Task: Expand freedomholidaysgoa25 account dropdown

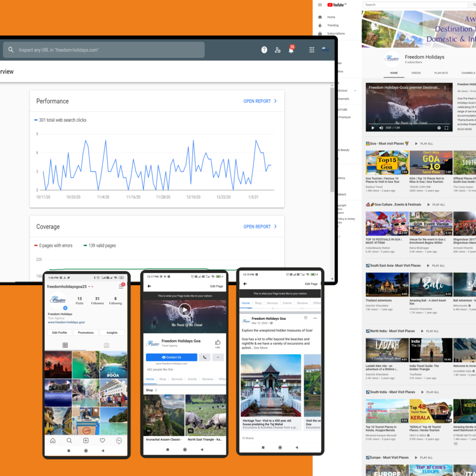Action: tap(89, 286)
